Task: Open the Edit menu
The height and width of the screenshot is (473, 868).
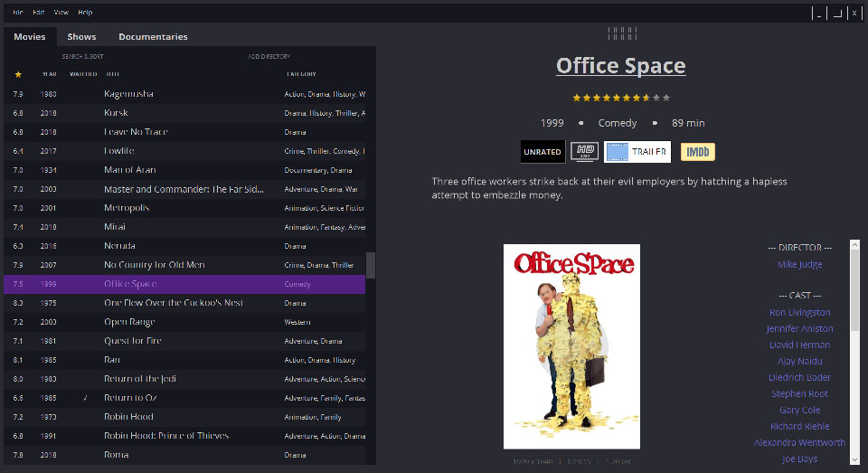Action: pyautogui.click(x=39, y=12)
